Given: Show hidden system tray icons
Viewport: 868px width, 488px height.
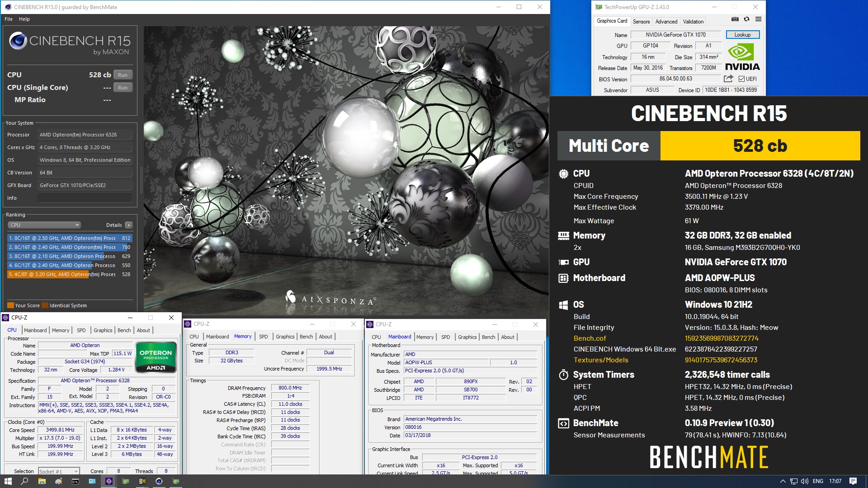Looking at the screenshot, I should click(783, 481).
